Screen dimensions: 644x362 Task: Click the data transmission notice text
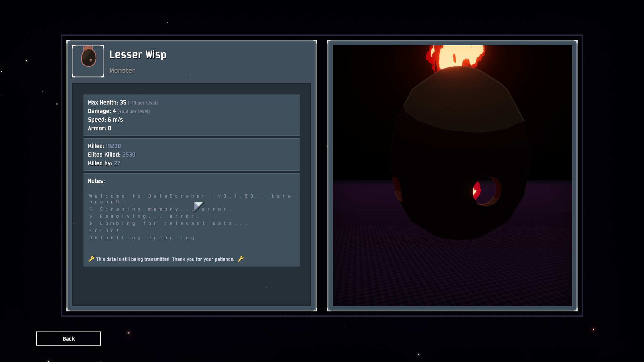[165, 259]
